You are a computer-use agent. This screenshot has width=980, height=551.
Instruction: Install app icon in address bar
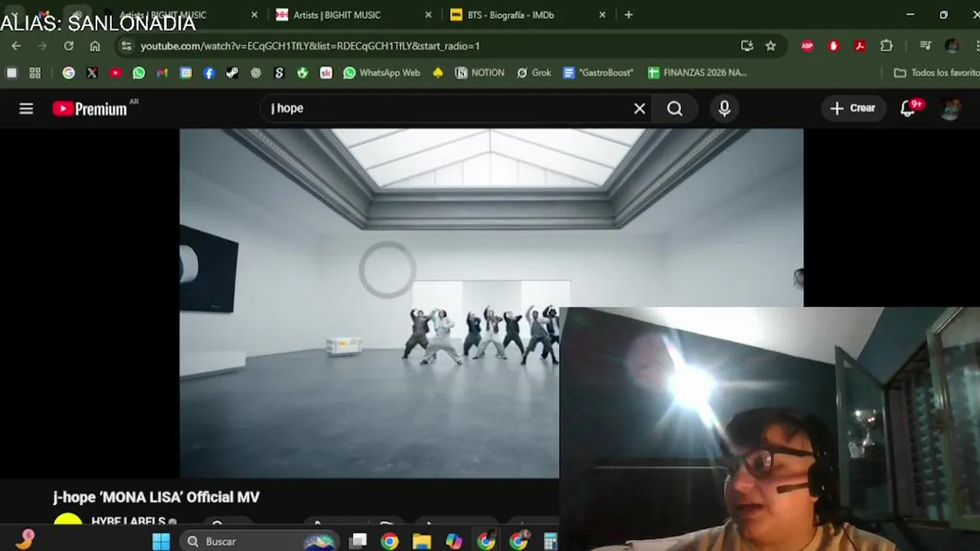pos(747,46)
